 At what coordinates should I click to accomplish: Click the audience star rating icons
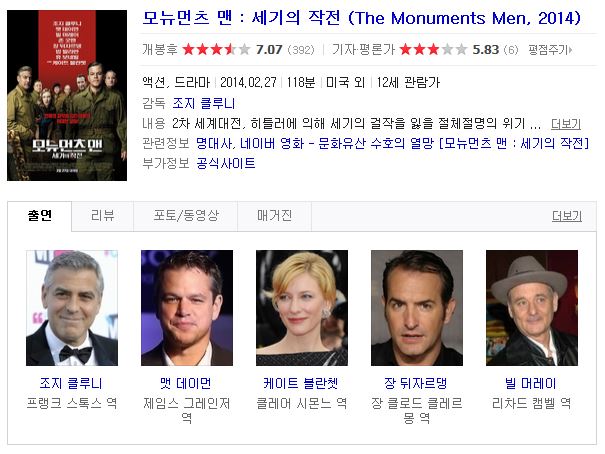click(x=216, y=49)
